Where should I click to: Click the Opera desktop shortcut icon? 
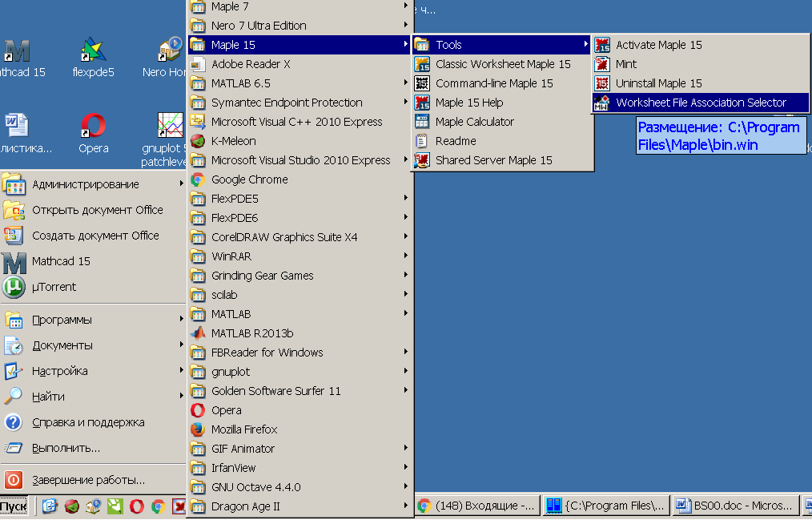tap(94, 126)
